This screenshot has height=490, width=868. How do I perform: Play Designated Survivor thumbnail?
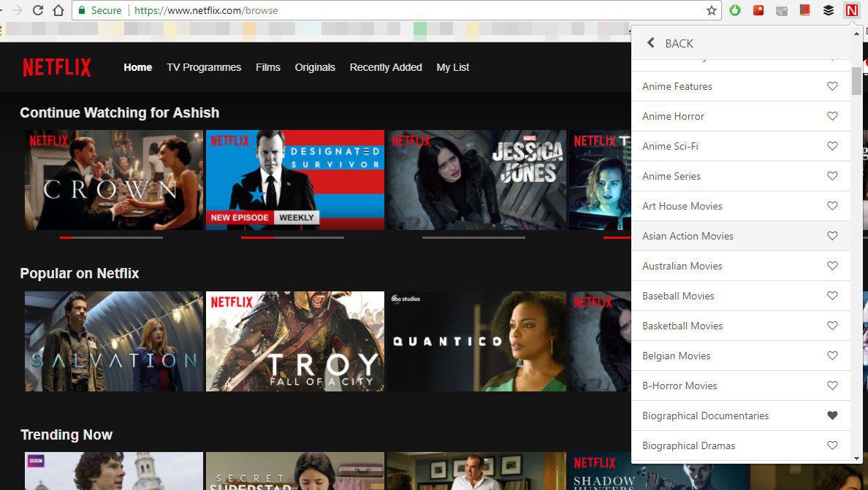tap(295, 180)
